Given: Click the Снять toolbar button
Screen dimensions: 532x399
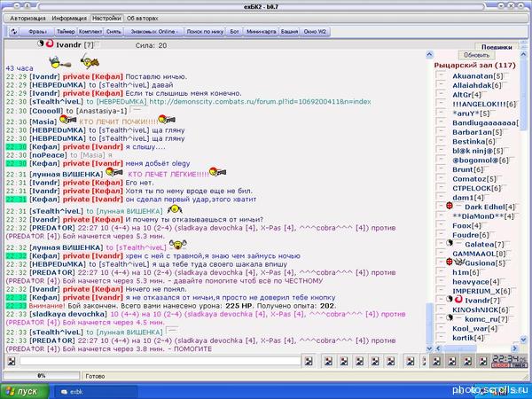Looking at the screenshot, I should coord(113,32).
